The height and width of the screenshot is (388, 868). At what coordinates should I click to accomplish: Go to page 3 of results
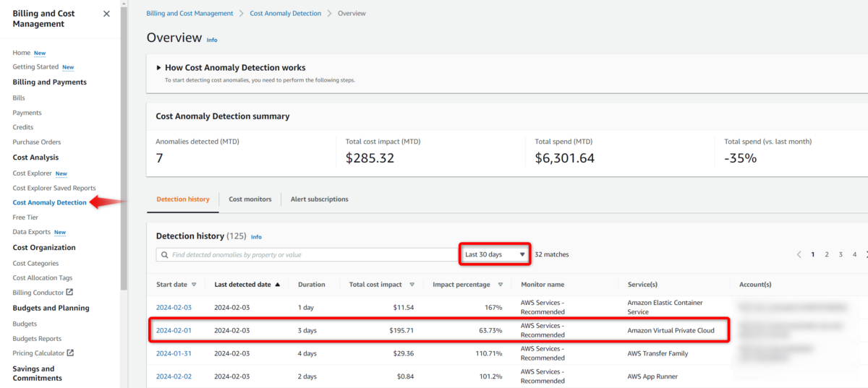click(x=841, y=254)
